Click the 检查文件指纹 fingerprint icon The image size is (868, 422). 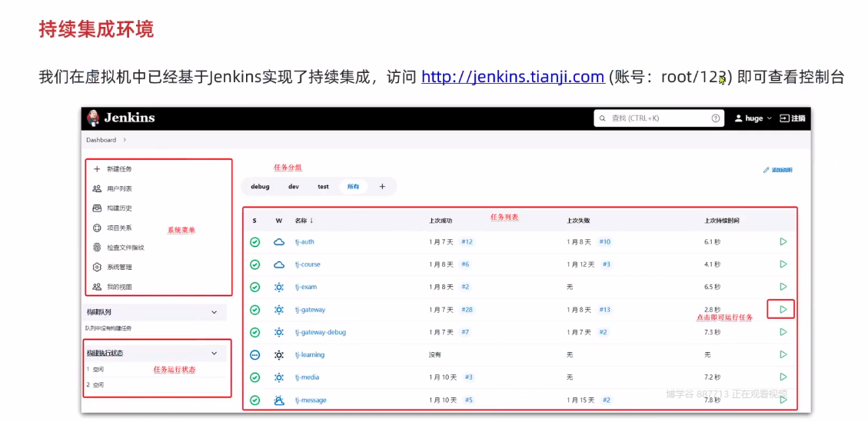(x=97, y=248)
